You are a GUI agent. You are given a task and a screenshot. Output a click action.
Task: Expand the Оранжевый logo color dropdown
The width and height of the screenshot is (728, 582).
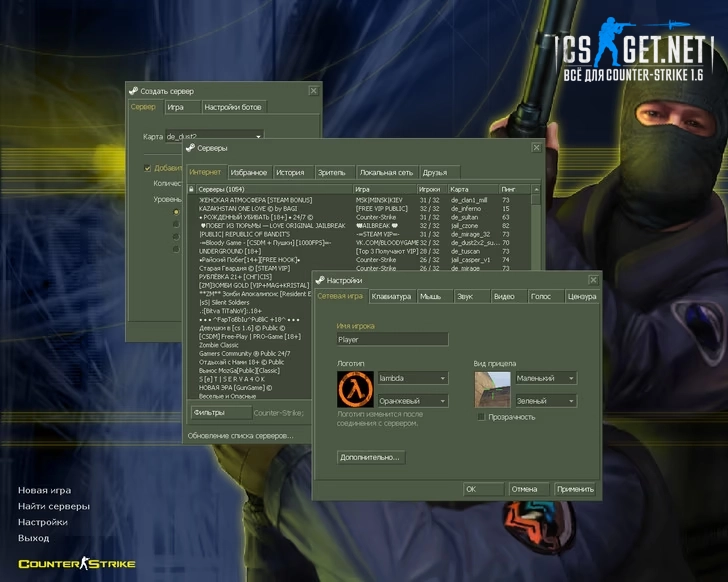(x=409, y=401)
